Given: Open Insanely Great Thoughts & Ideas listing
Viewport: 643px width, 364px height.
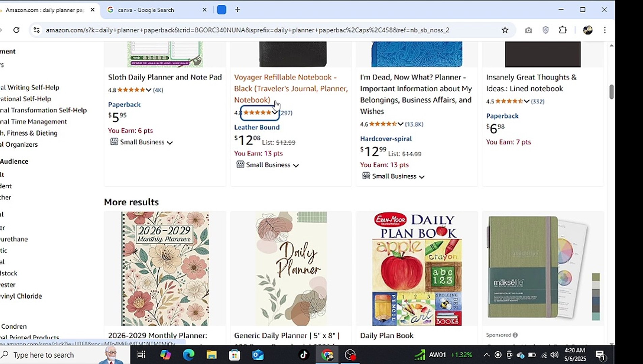Looking at the screenshot, I should pyautogui.click(x=531, y=83).
